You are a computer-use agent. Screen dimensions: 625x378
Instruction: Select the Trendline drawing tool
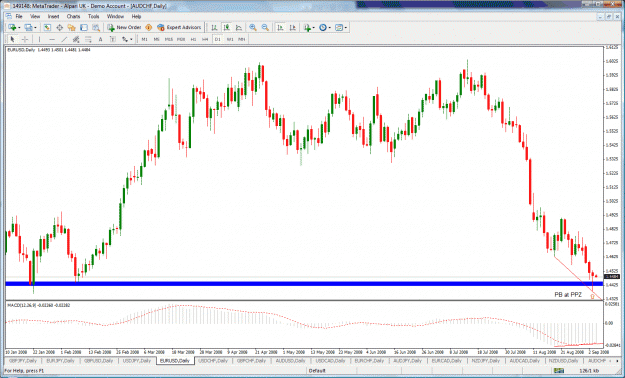64,39
